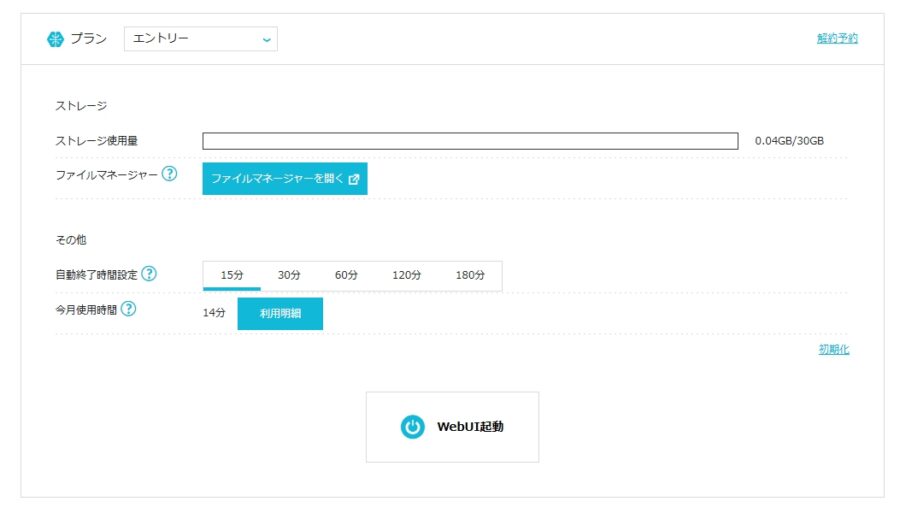Click the storage usage progress bar
This screenshot has height=519, width=900.
470,141
